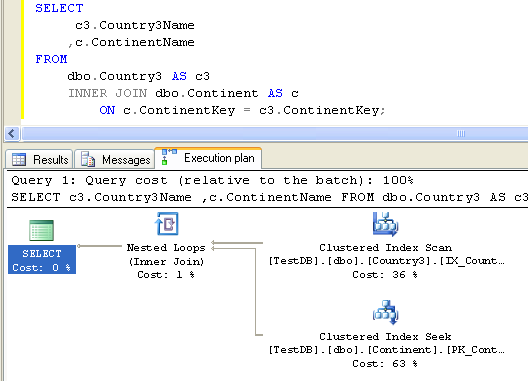Click the Messages tab document icon
This screenshot has width=528, height=381.
[88, 159]
